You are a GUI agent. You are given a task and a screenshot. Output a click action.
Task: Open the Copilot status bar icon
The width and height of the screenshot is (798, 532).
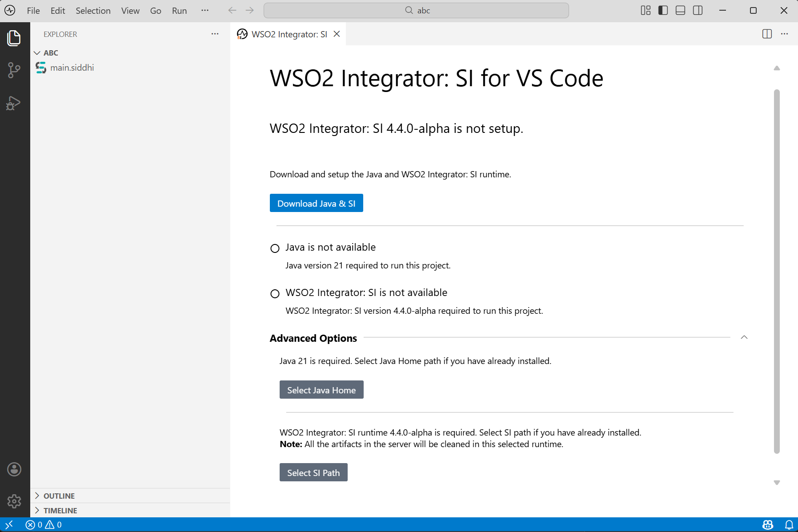coord(768,525)
